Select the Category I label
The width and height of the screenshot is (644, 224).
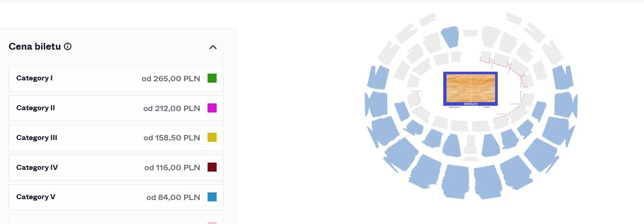click(34, 78)
